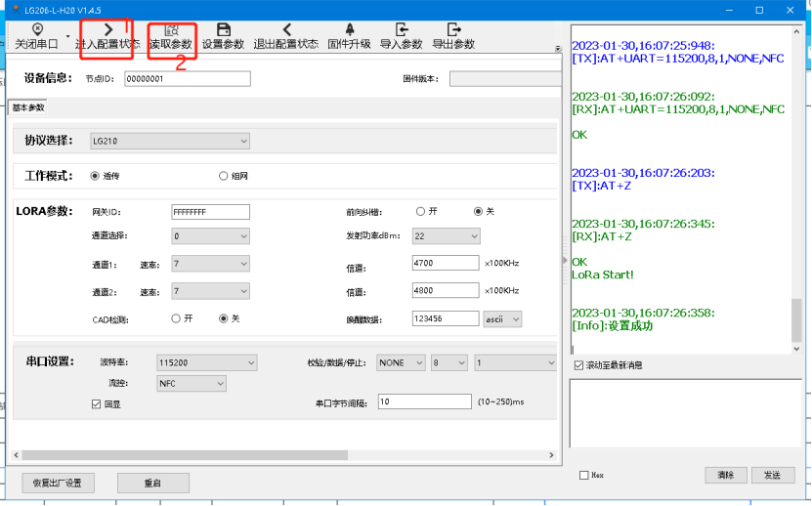Click the 导入参数 import icon

[401, 30]
